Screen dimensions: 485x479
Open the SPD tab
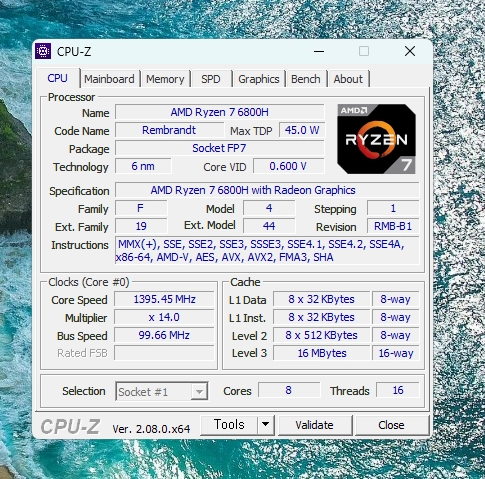tap(211, 79)
